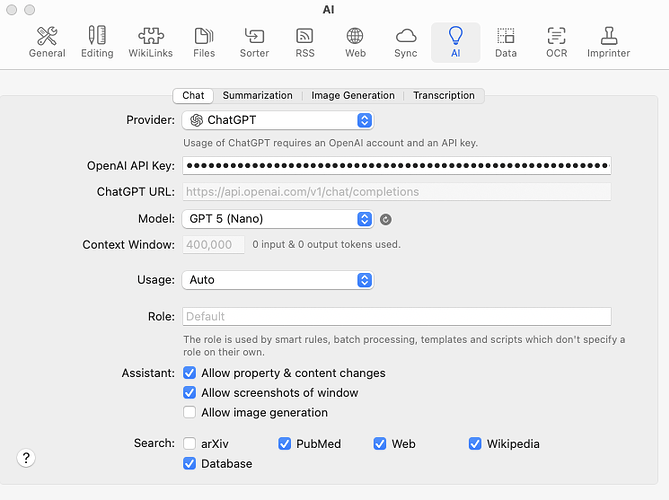The height and width of the screenshot is (500, 669).
Task: Switch to the Summarization tab
Action: coord(257,96)
